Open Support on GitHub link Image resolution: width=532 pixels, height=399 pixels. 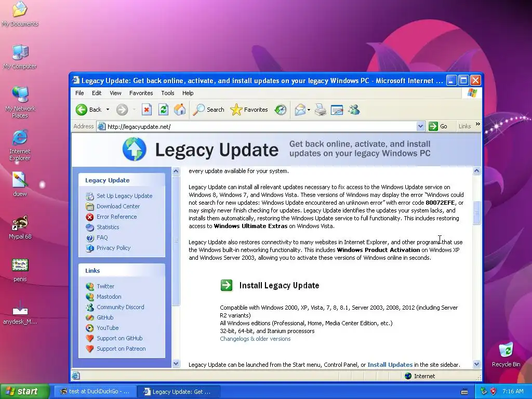[119, 338]
